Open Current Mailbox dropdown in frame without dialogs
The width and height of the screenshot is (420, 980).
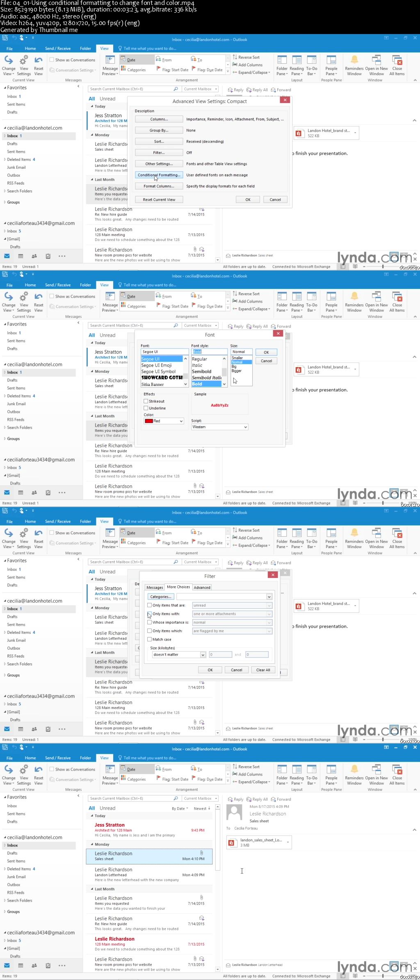click(x=200, y=799)
